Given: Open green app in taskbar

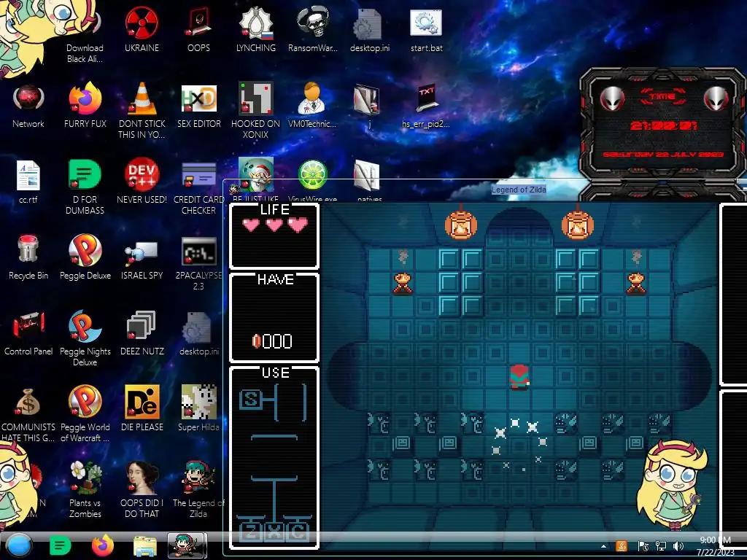Looking at the screenshot, I should [60, 545].
